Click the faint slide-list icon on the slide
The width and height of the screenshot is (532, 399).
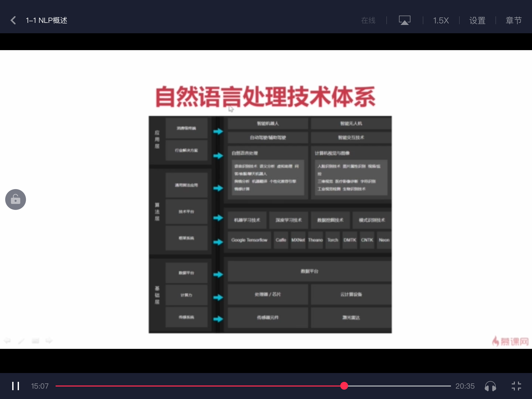click(36, 341)
